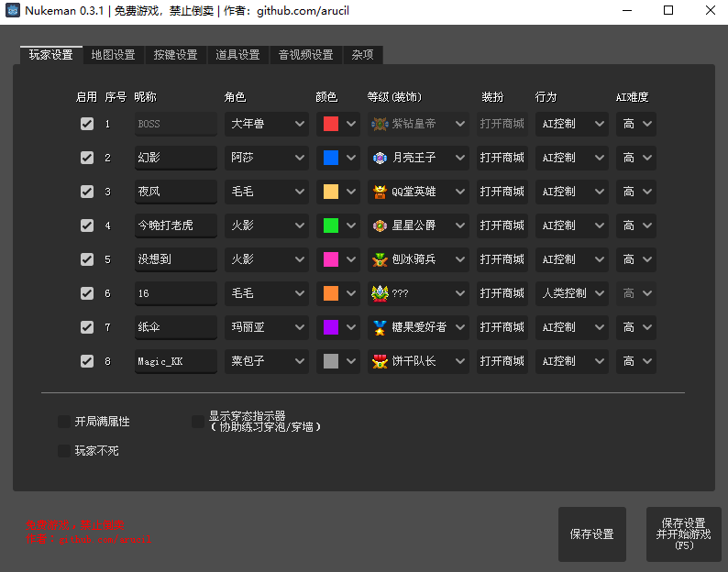The image size is (728, 572).
Task: Click the yellow color swatch for 夜风
Action: tap(331, 192)
